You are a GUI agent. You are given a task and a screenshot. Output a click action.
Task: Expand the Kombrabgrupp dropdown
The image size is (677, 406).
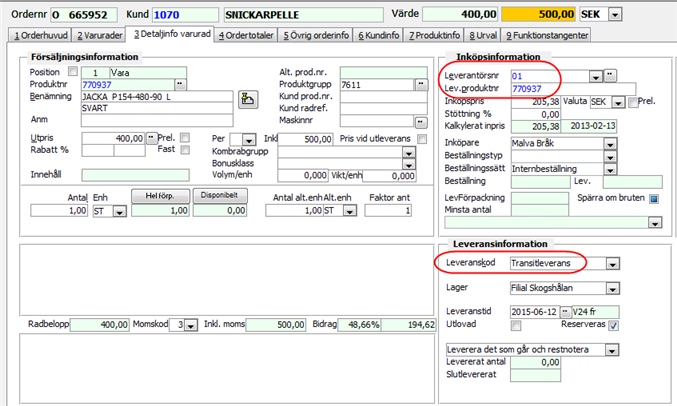408,152
